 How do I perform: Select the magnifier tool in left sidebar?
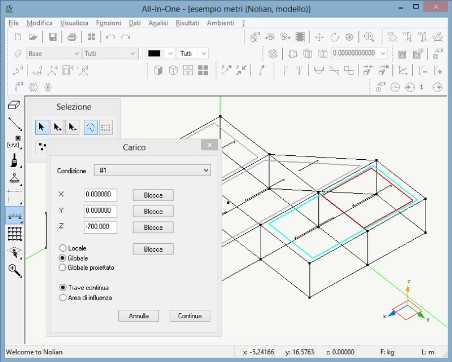point(15,270)
